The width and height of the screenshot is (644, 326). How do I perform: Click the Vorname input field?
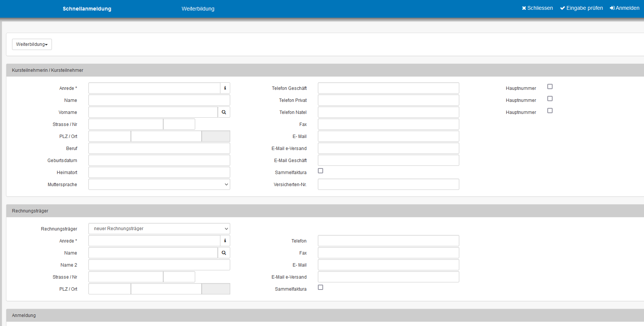click(153, 112)
